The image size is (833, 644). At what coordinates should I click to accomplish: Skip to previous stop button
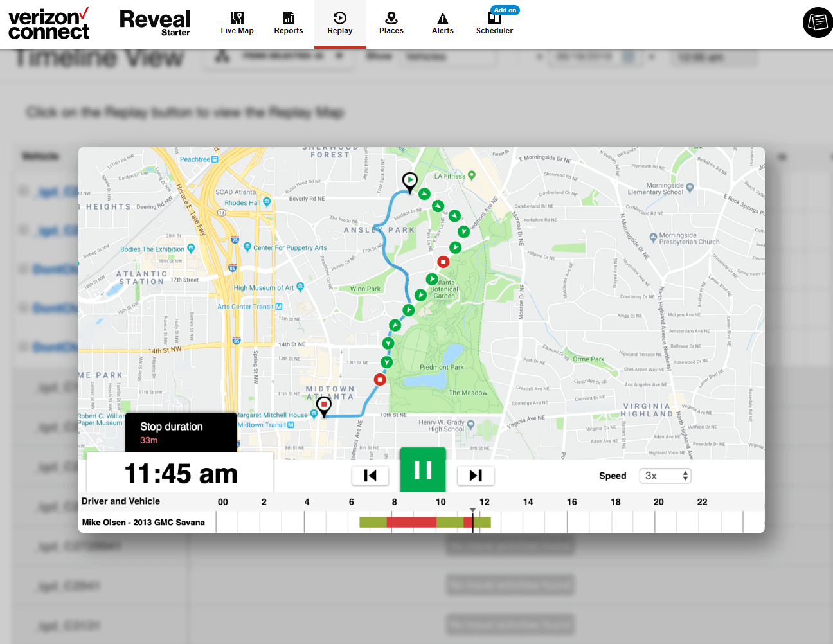pyautogui.click(x=370, y=476)
